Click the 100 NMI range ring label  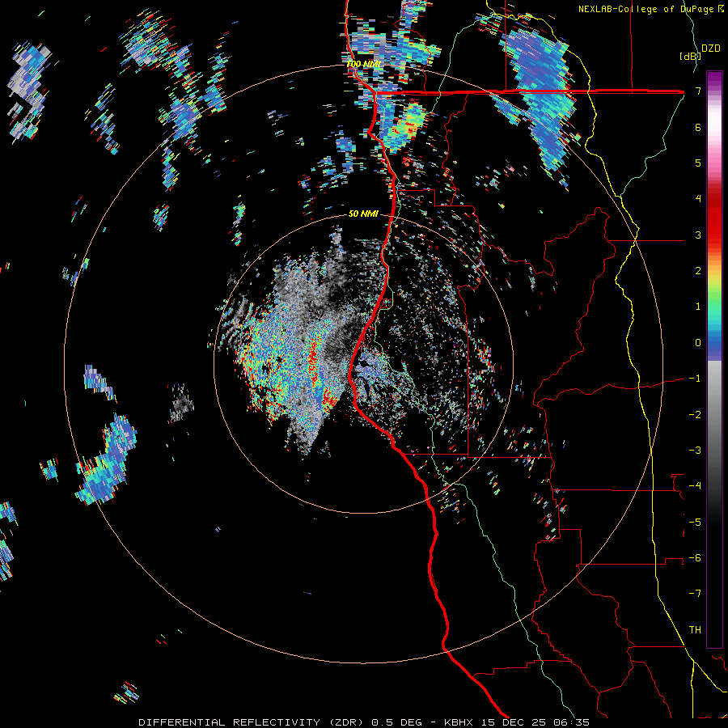[x=362, y=64]
